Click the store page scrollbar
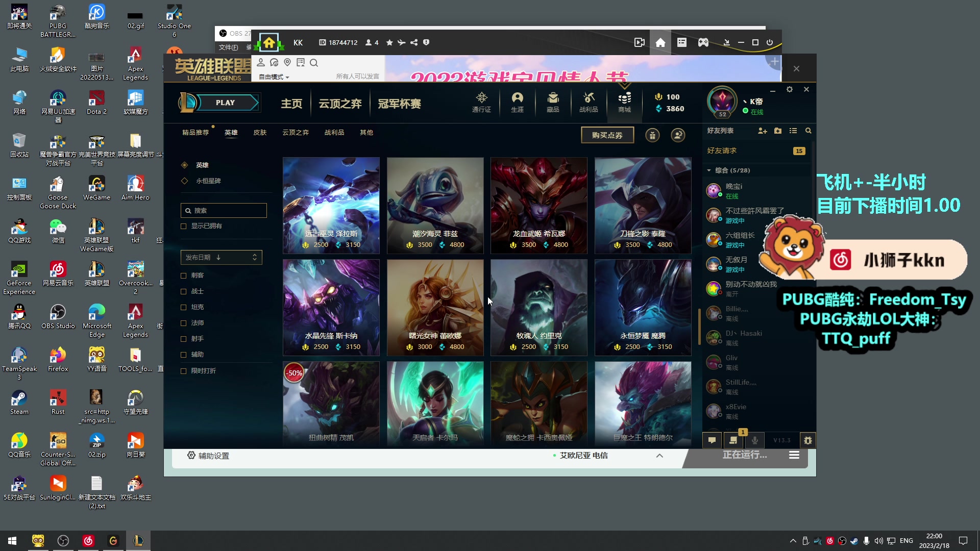This screenshot has width=980, height=551. [699, 327]
